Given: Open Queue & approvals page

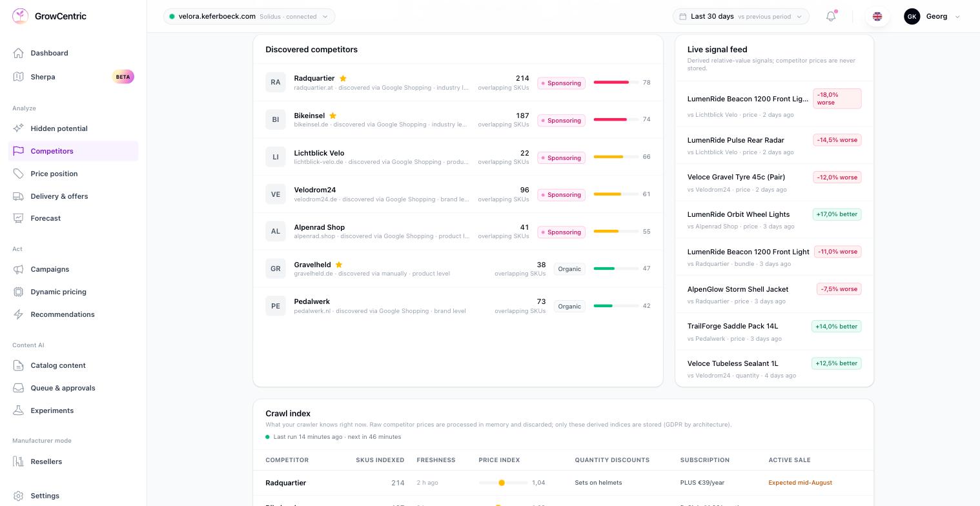Looking at the screenshot, I should tap(73, 388).
